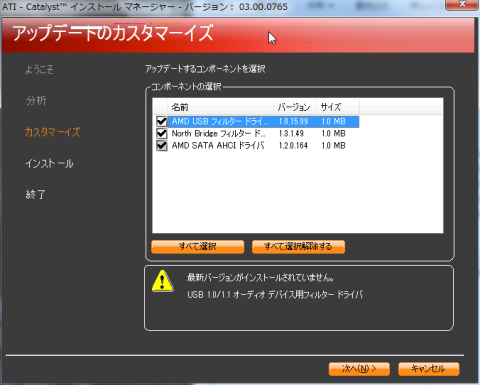The height and width of the screenshot is (385, 480).
Task: Click the 終了 step in sidebar
Action: pyautogui.click(x=35, y=194)
